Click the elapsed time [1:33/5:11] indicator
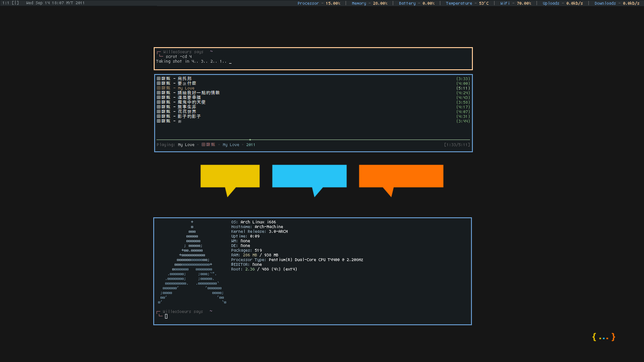 457,145
